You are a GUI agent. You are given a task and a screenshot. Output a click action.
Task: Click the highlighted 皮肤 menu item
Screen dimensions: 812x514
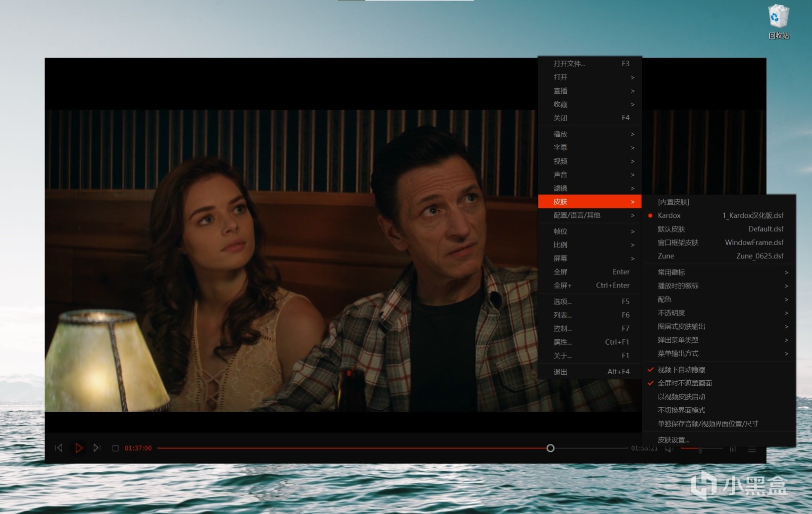590,201
